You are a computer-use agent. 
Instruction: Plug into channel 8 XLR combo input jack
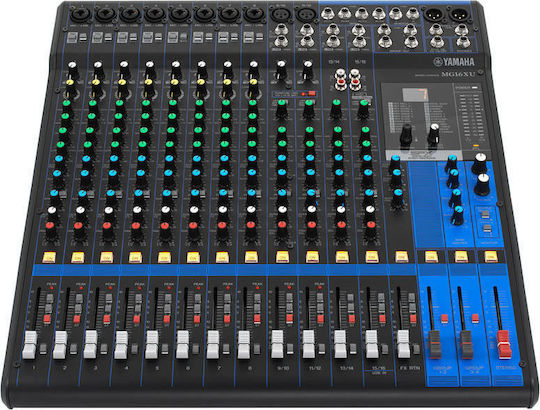tap(254, 14)
